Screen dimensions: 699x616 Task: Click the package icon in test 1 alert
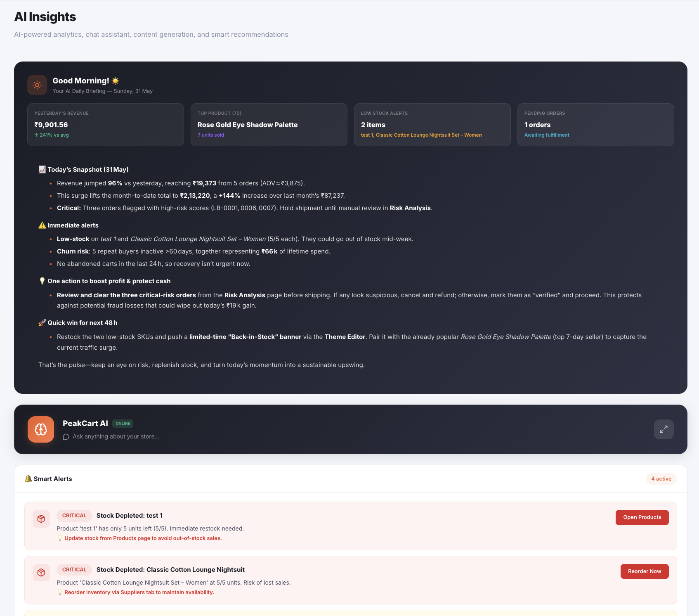41,519
